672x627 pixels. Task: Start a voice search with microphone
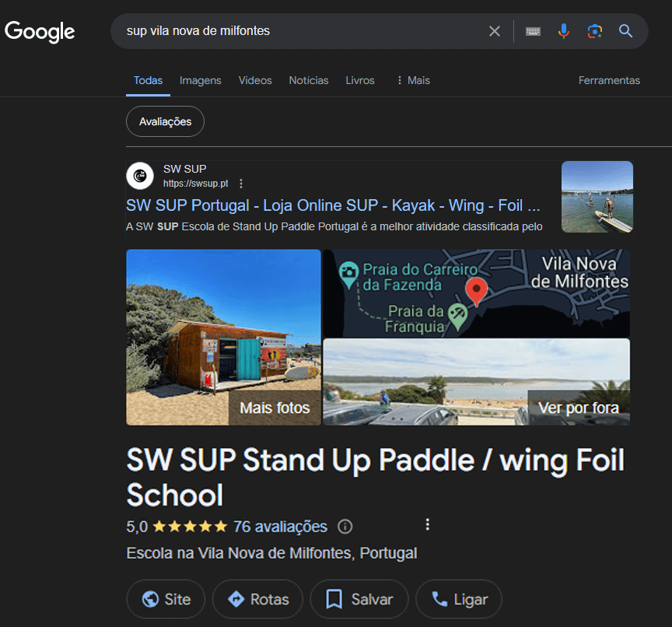tap(564, 31)
